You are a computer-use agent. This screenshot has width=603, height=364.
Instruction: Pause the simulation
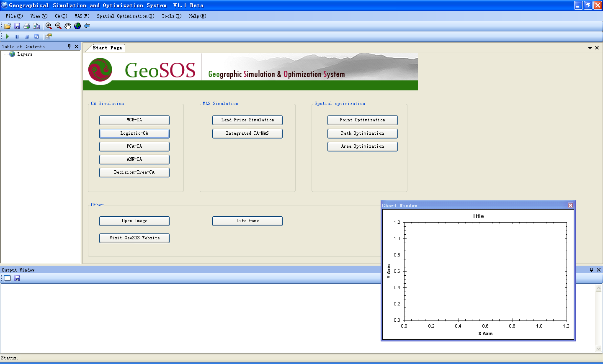[17, 36]
